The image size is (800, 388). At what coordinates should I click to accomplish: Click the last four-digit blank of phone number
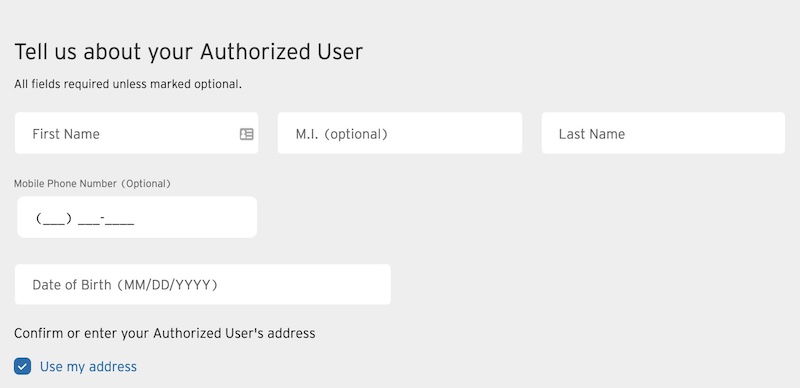pos(120,220)
